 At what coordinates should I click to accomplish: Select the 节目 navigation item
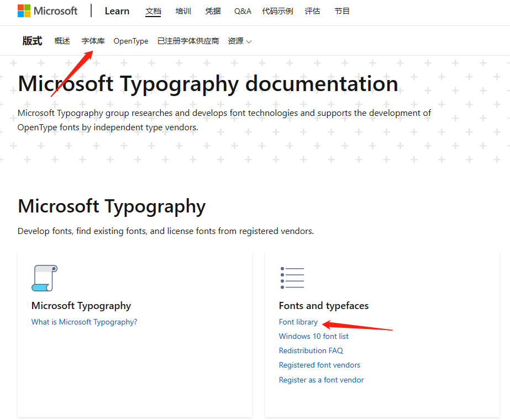tap(342, 11)
